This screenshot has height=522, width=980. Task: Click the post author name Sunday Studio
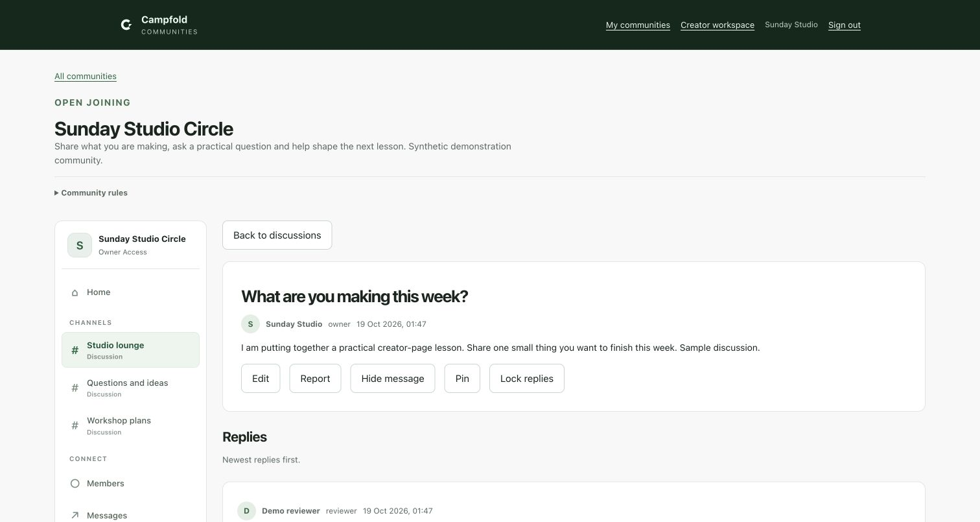click(294, 324)
